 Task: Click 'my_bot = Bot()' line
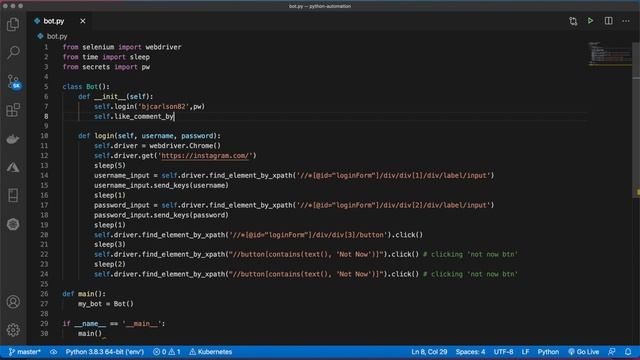coord(106,304)
